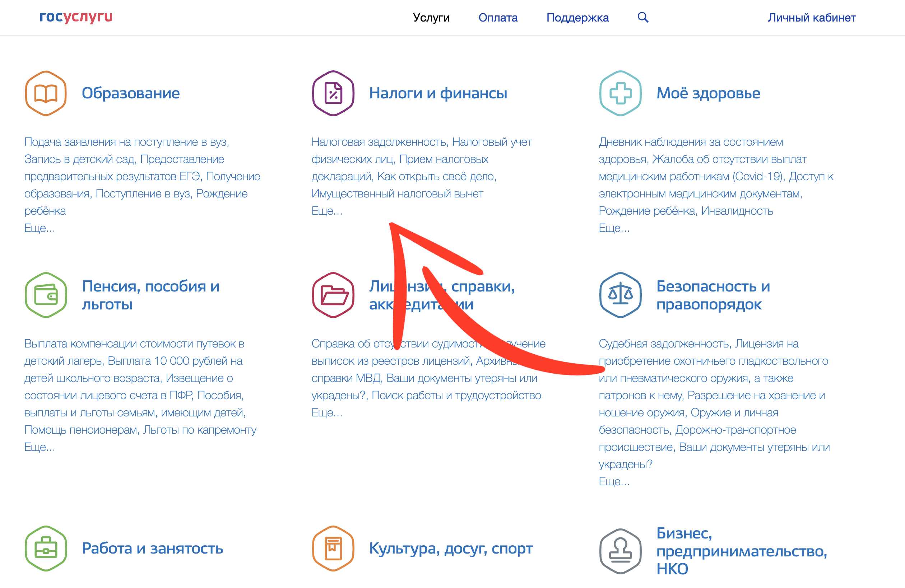Click 'Прием налоговых деклараций' link
Image resolution: width=905 pixels, height=588 pixels.
[400, 168]
